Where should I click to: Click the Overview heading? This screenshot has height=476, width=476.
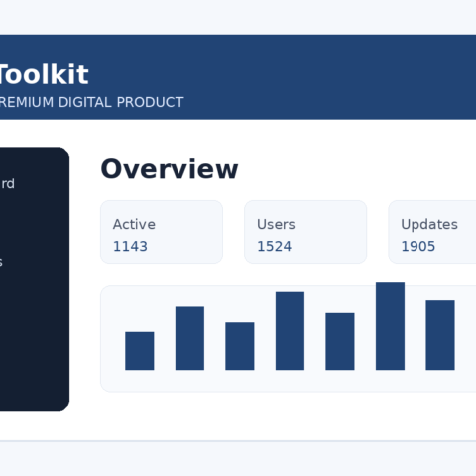pyautogui.click(x=170, y=169)
